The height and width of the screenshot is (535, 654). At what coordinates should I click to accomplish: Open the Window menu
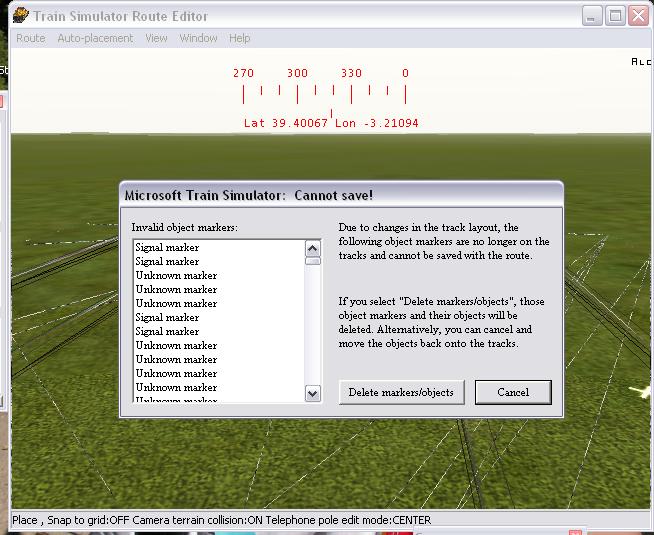198,38
